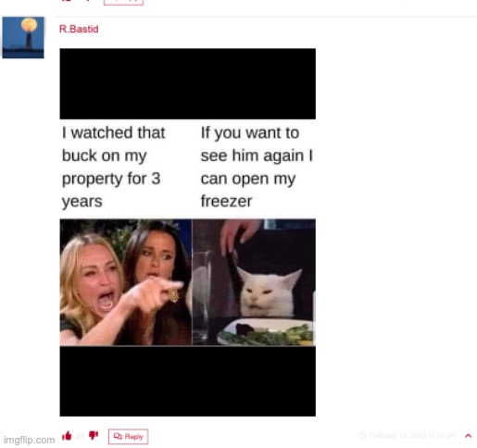Click the speech bubble icon inside Reply
This screenshot has width=477, height=448.
pos(118,436)
